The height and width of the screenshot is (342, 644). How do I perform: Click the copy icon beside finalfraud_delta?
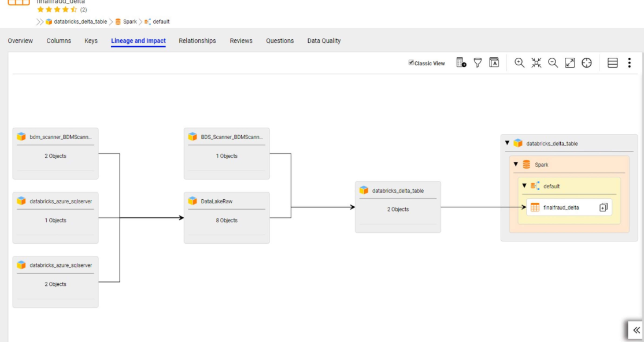point(603,207)
